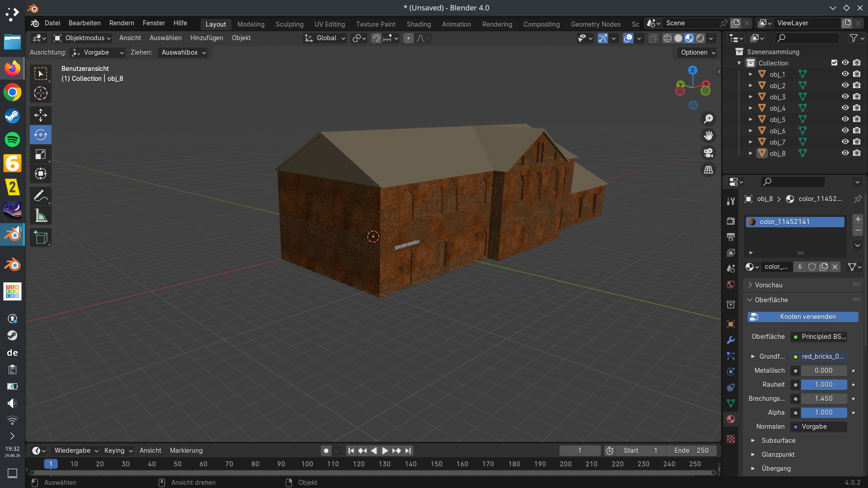This screenshot has height=488, width=868.
Task: Open the Texture properties checker tab
Action: click(x=731, y=439)
